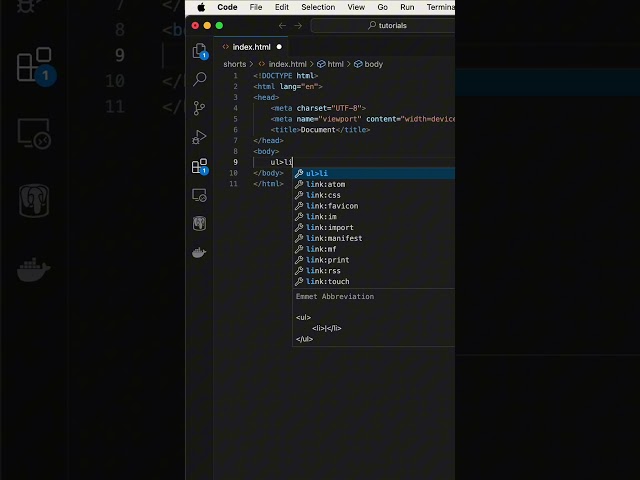Click the title Document line of code
The image size is (640, 480).
[320, 130]
